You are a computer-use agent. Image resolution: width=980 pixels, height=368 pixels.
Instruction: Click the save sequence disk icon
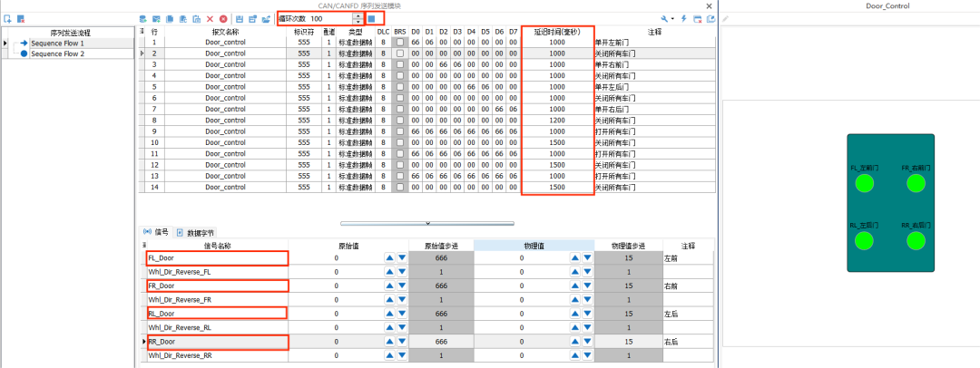pyautogui.click(x=240, y=19)
